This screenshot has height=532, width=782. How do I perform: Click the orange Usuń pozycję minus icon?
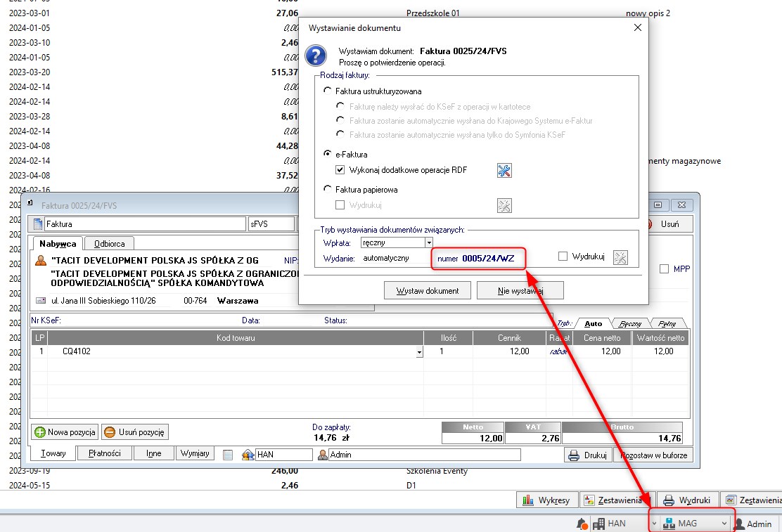click(x=110, y=432)
